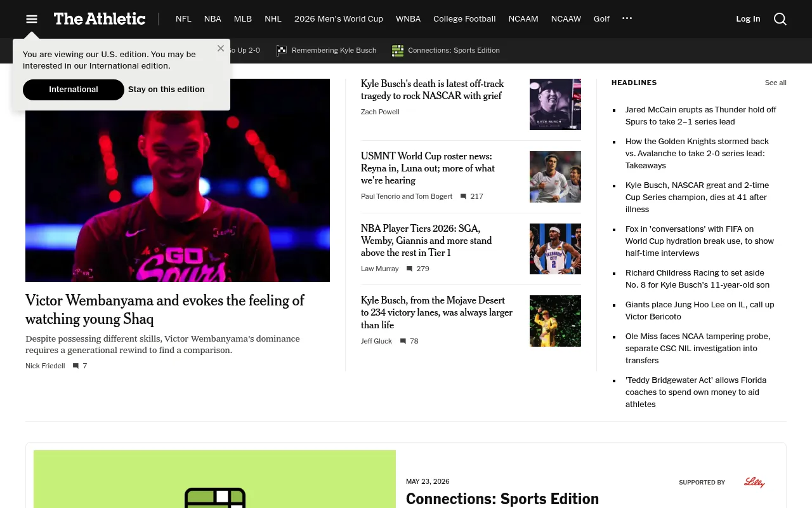Click comment icon for Wembanyama article

75,366
